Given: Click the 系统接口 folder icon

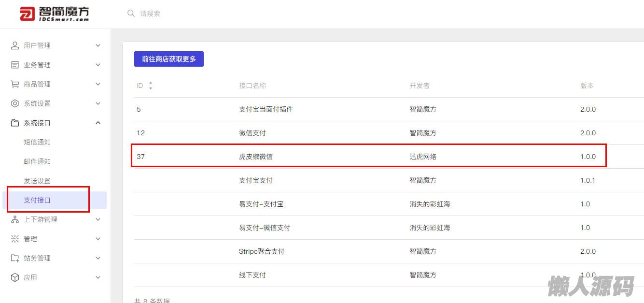Looking at the screenshot, I should click(x=15, y=123).
